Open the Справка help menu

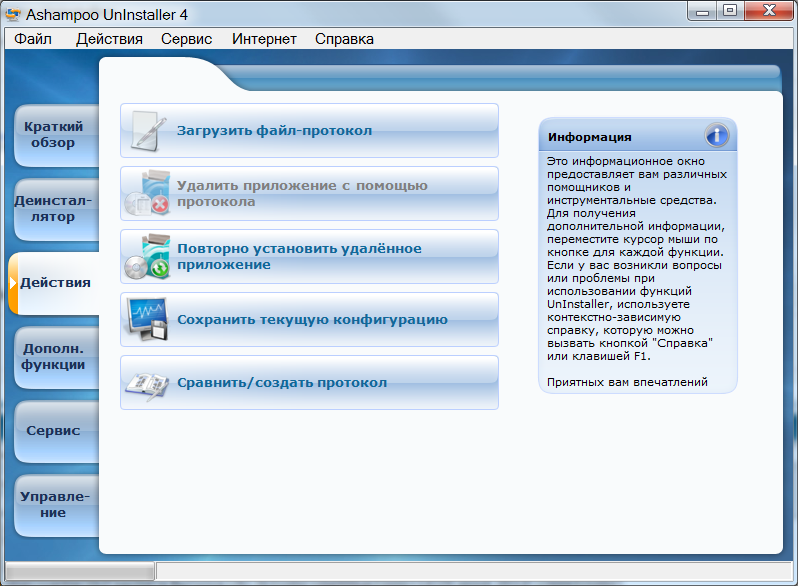[x=344, y=39]
